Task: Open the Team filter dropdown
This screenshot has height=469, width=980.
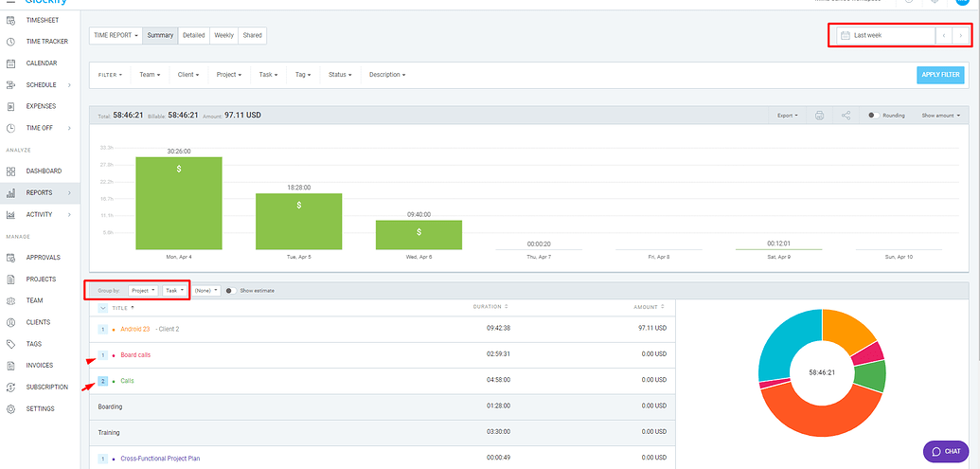Action: pos(150,75)
